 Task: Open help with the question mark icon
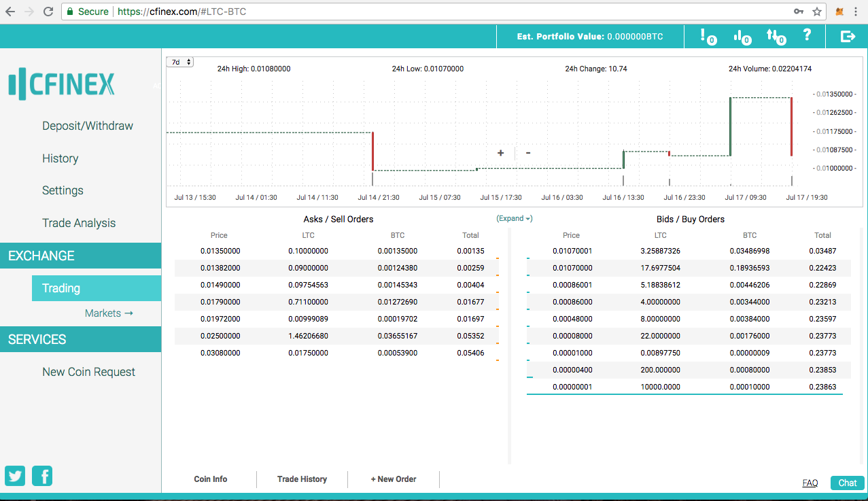807,35
